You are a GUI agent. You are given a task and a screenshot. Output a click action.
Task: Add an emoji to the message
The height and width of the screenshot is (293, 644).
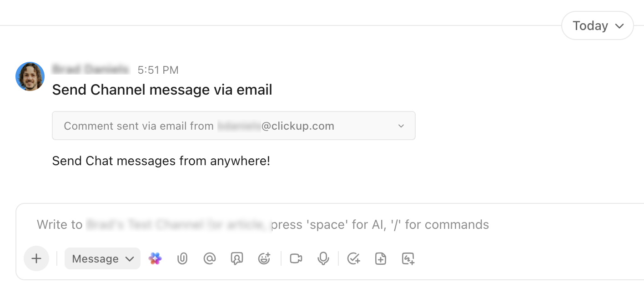[x=264, y=258]
